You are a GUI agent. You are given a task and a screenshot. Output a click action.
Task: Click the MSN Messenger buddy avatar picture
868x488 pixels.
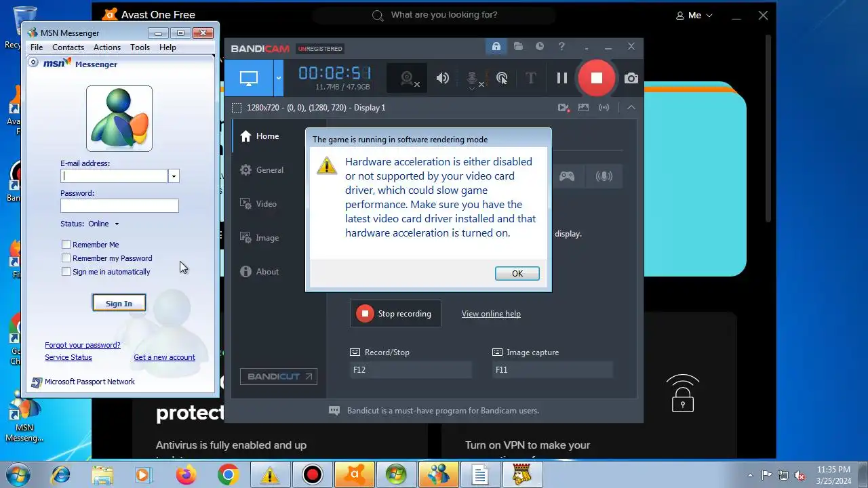pos(119,119)
